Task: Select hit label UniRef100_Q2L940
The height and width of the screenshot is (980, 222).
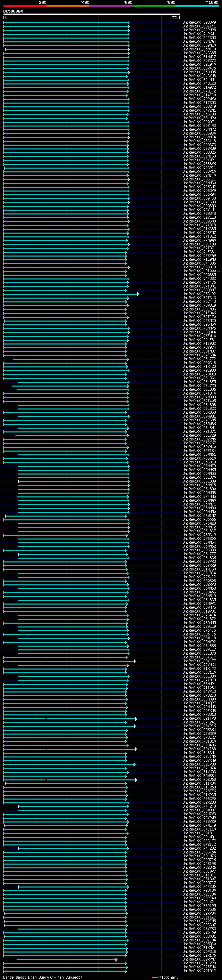Action: pyautogui.click(x=199, y=64)
